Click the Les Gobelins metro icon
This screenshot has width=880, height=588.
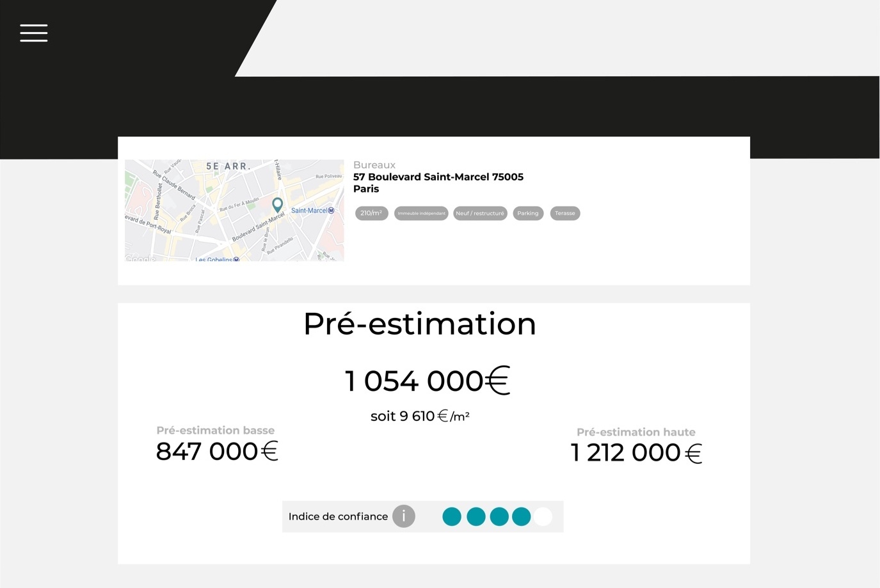point(236,259)
